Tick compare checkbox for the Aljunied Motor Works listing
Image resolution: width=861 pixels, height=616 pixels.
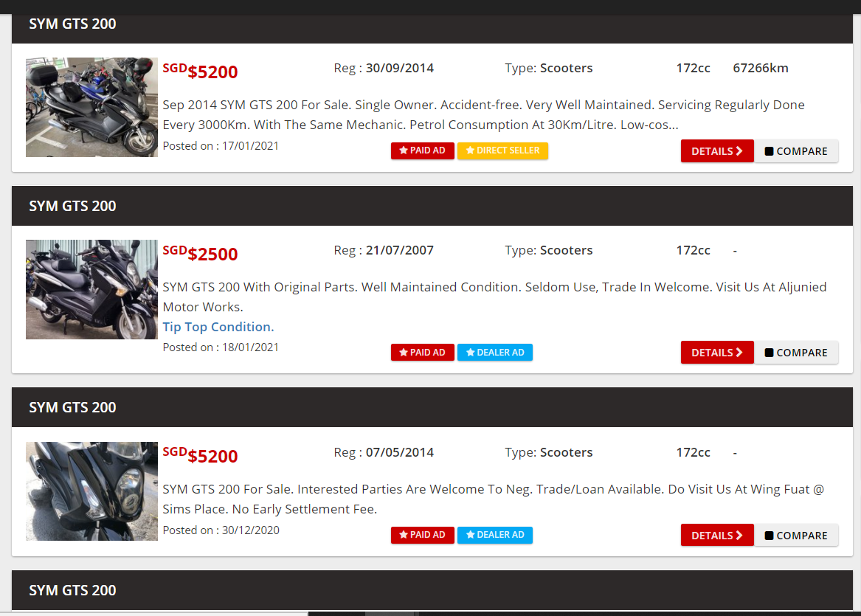click(770, 353)
